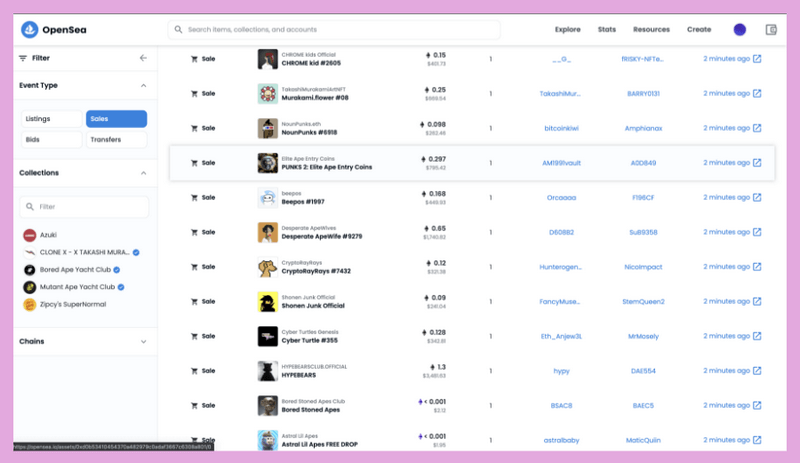800x463 pixels.
Task: Open external link for Bored Stoned Apes sale
Action: pos(757,406)
